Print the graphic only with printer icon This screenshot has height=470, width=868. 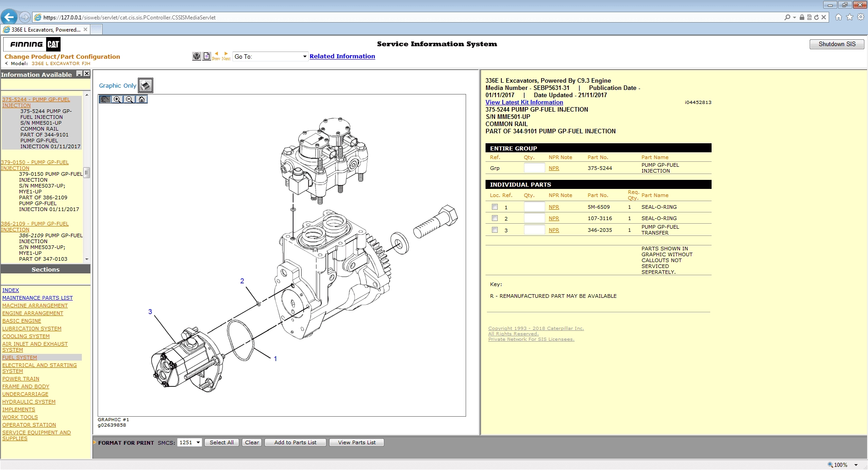146,85
